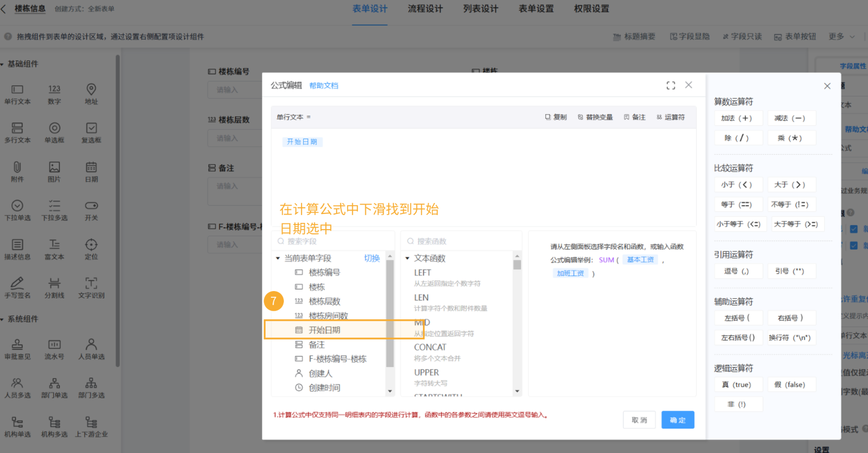Pick the 分割线 divider component
Screen dimensions: 868x453
(54, 287)
